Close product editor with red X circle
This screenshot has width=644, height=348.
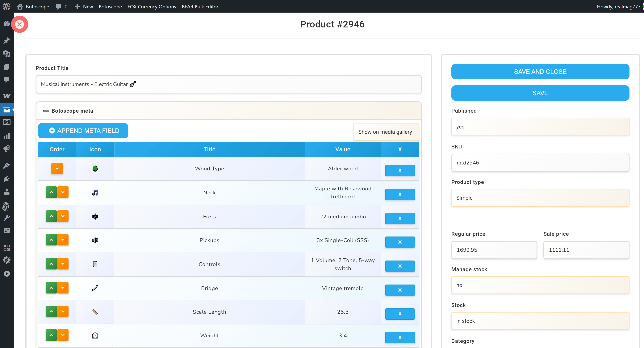pos(19,24)
